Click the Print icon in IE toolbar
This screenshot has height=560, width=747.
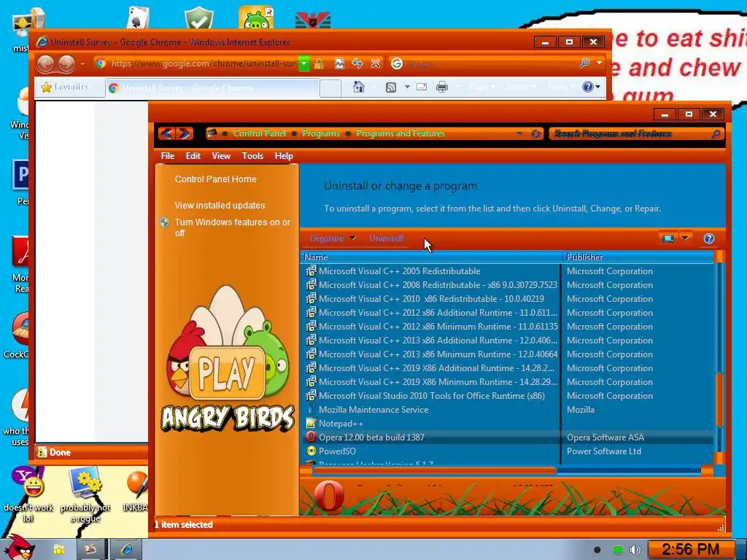[x=442, y=87]
